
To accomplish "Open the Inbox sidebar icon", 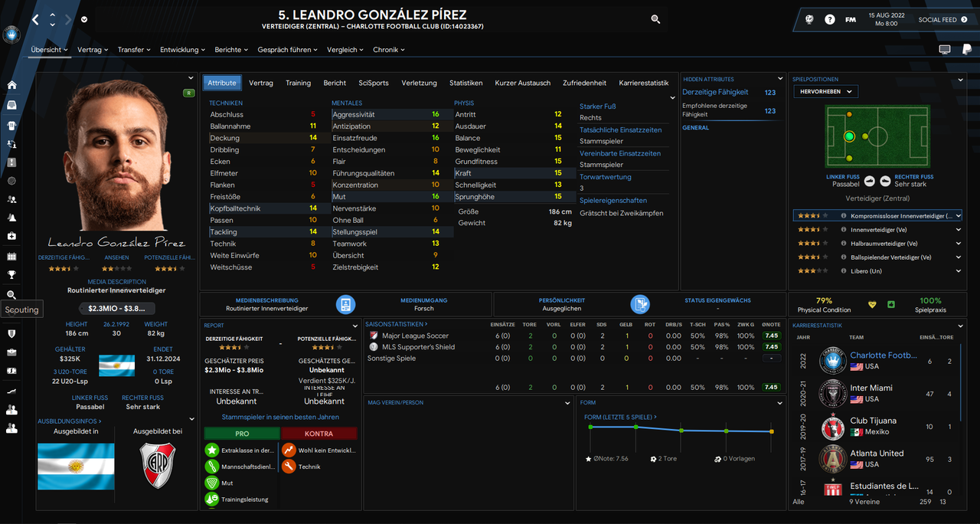I will [11, 105].
